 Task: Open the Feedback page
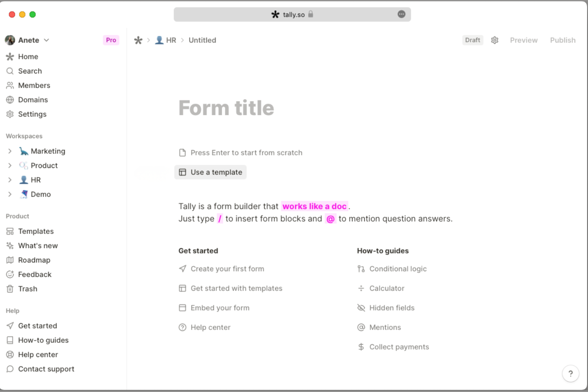pyautogui.click(x=35, y=274)
